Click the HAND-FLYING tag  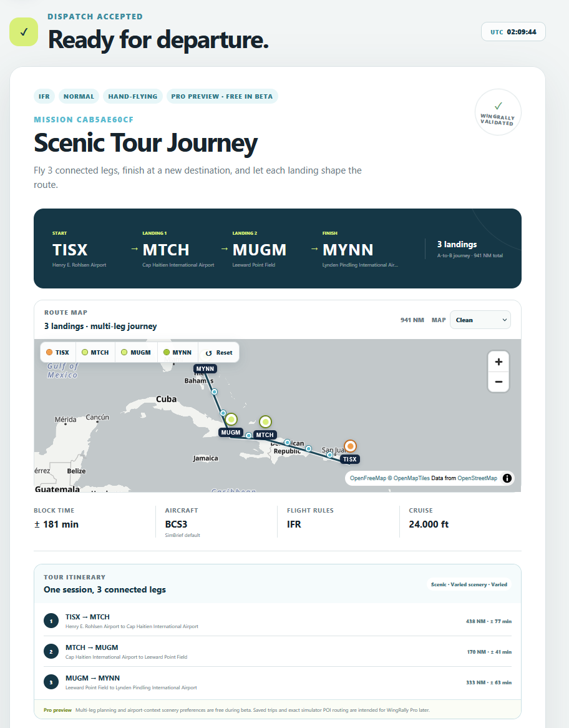point(133,96)
